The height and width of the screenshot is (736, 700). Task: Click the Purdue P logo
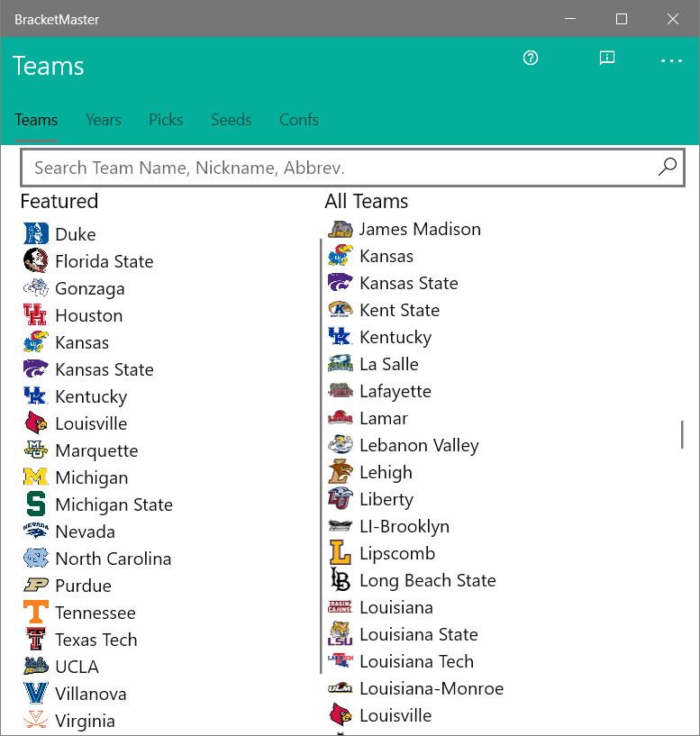36,585
